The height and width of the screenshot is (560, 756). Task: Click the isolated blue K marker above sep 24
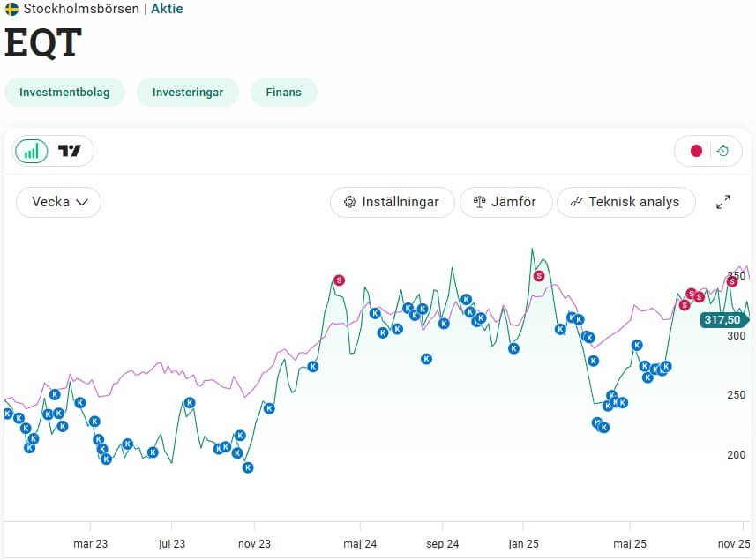426,359
